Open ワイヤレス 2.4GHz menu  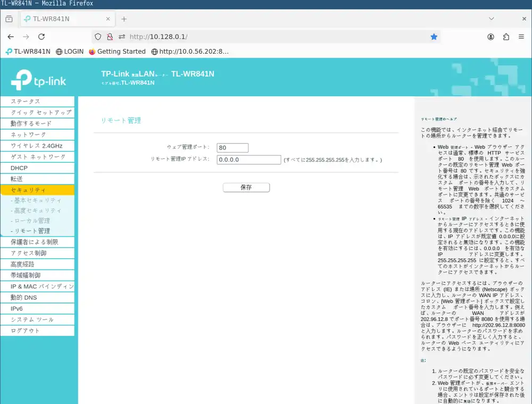(x=37, y=146)
